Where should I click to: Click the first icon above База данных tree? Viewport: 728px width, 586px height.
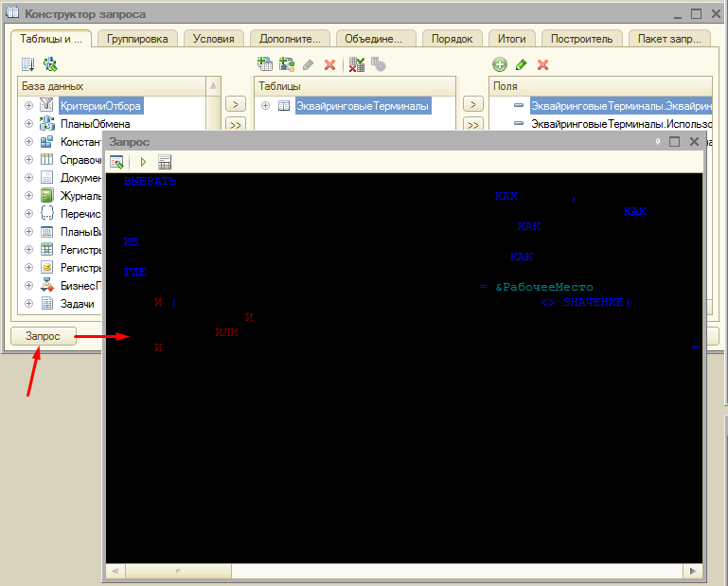click(28, 64)
